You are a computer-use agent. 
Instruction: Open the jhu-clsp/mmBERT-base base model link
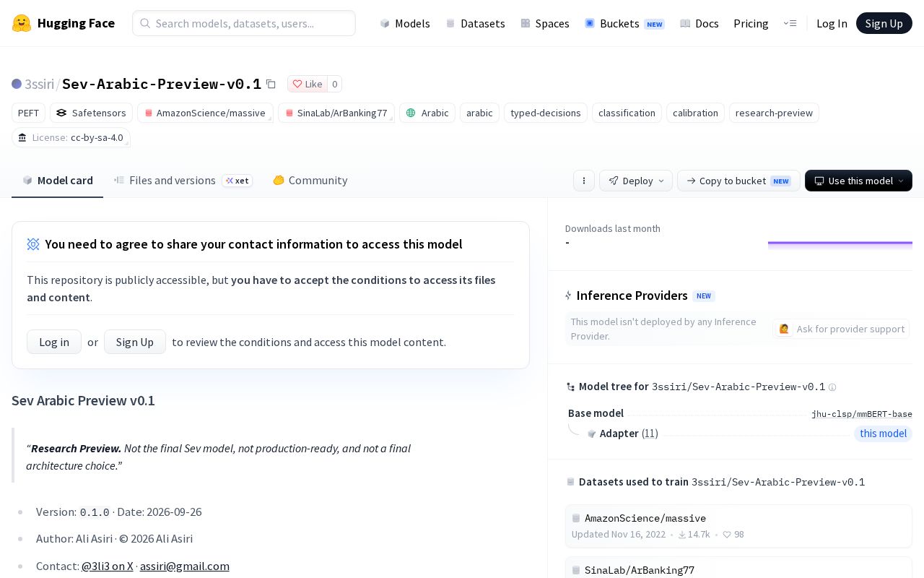[862, 414]
